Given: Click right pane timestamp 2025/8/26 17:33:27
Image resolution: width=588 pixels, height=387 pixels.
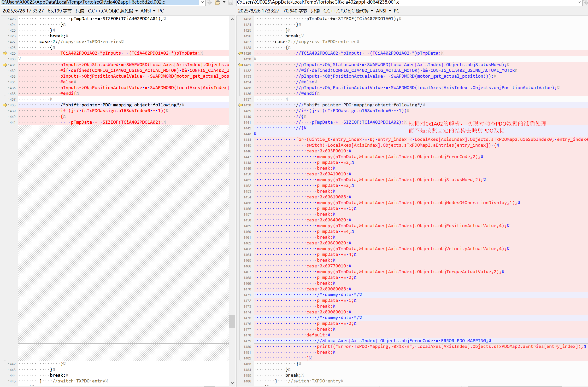Looking at the screenshot, I should [x=259, y=11].
